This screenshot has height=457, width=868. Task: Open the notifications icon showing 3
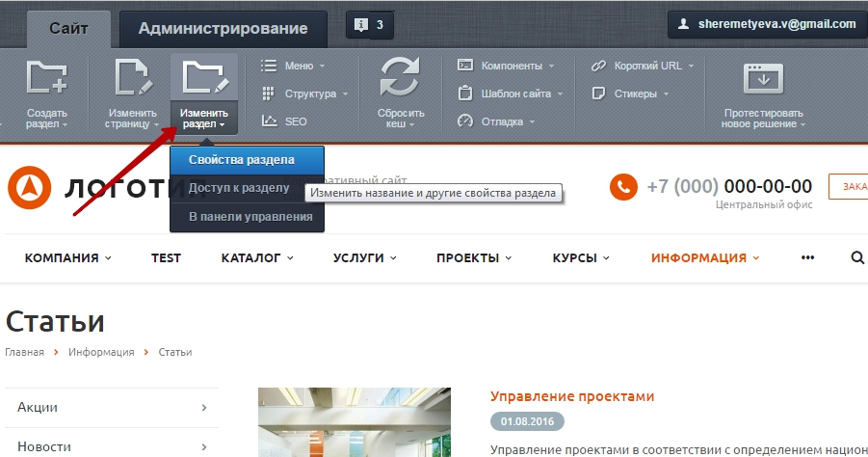click(370, 25)
